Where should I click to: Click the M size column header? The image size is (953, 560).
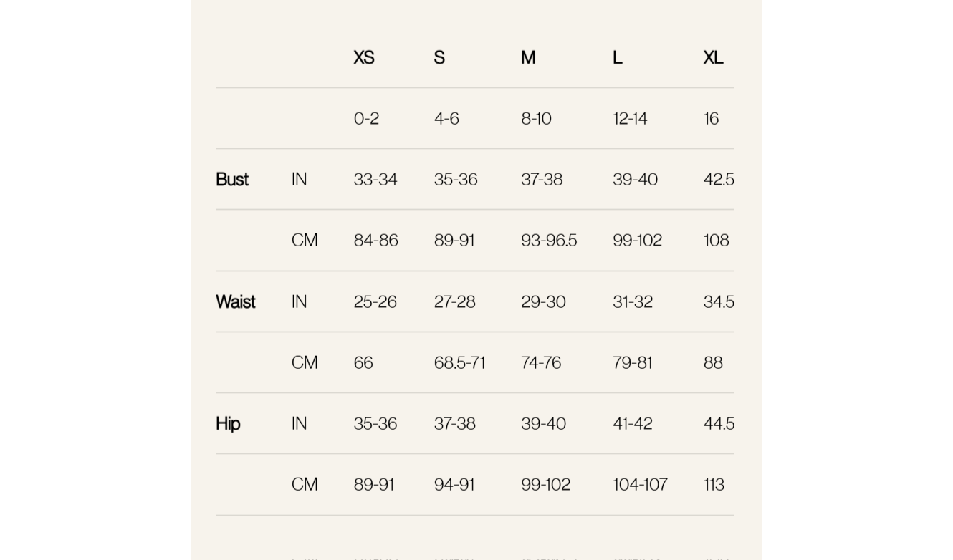[528, 58]
